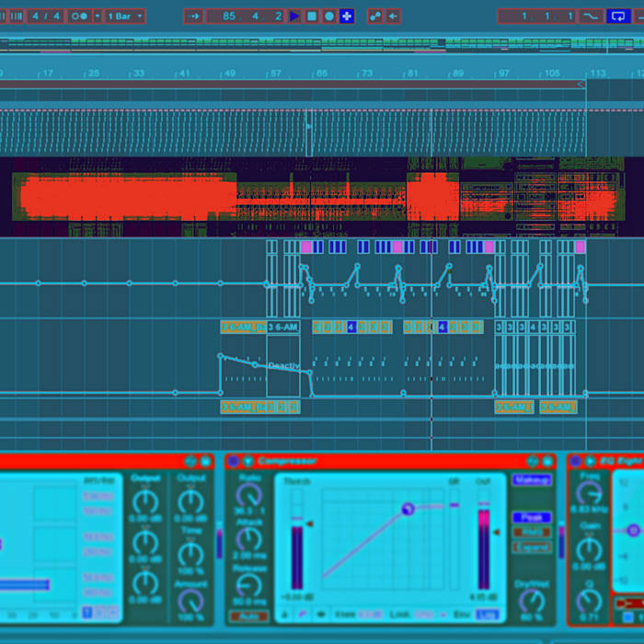This screenshot has width=644, height=644.
Task: Toggle Compressor device activator button
Action: click(233, 461)
